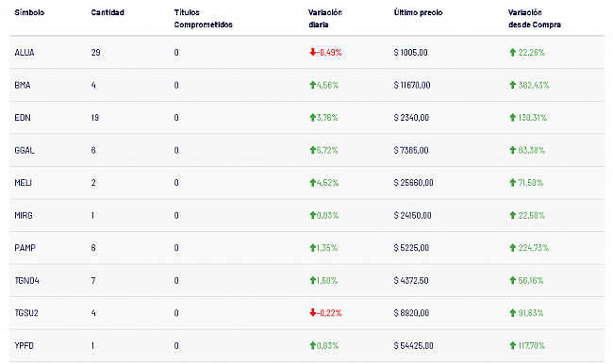Click the Último precio column header
This screenshot has height=364, width=613.
(419, 12)
